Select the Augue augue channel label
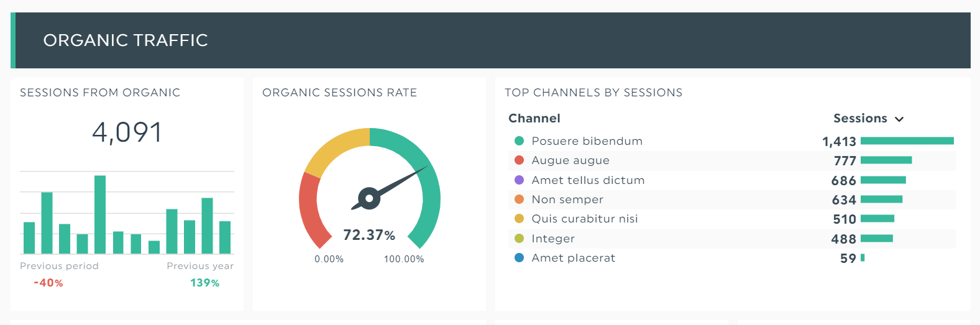The width and height of the screenshot is (980, 325). pyautogui.click(x=570, y=160)
